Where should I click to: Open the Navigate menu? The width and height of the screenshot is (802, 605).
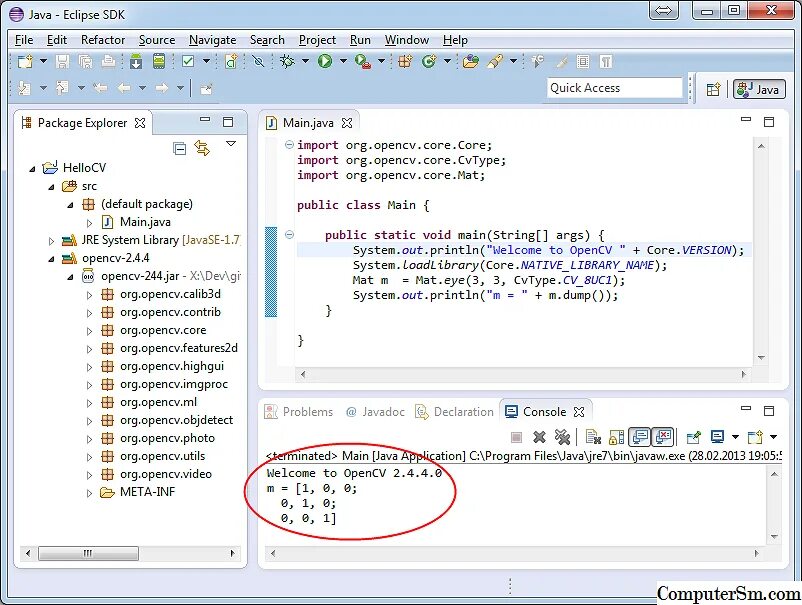click(x=212, y=40)
